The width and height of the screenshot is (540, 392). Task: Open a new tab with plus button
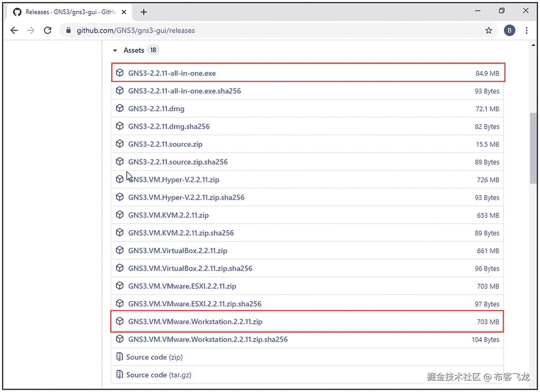(x=144, y=12)
